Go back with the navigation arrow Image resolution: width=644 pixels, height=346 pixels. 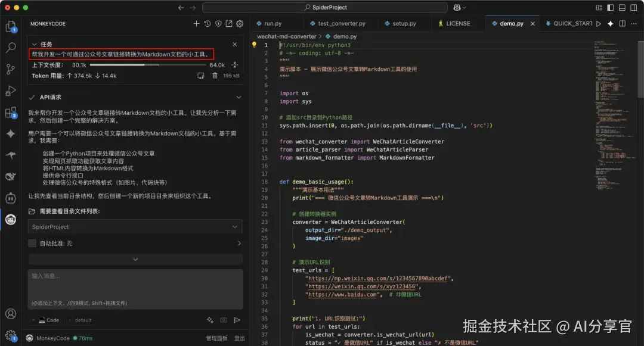point(181,7)
